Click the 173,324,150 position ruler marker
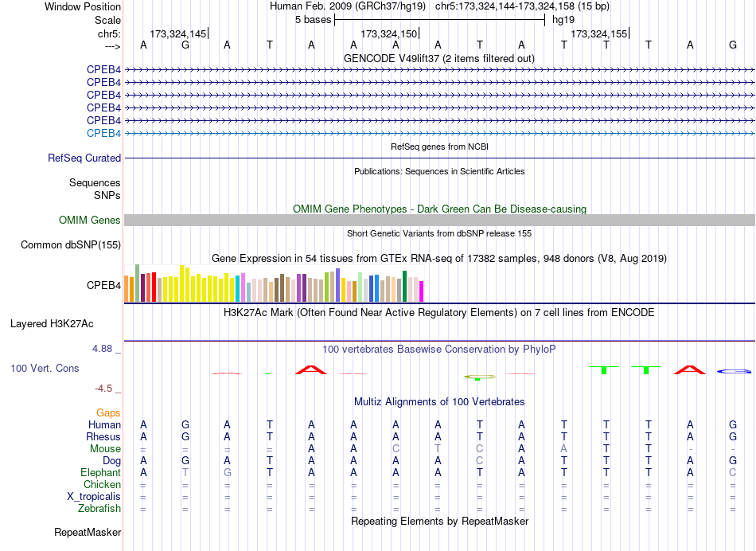Screen dimensions: 756x551 [389, 33]
